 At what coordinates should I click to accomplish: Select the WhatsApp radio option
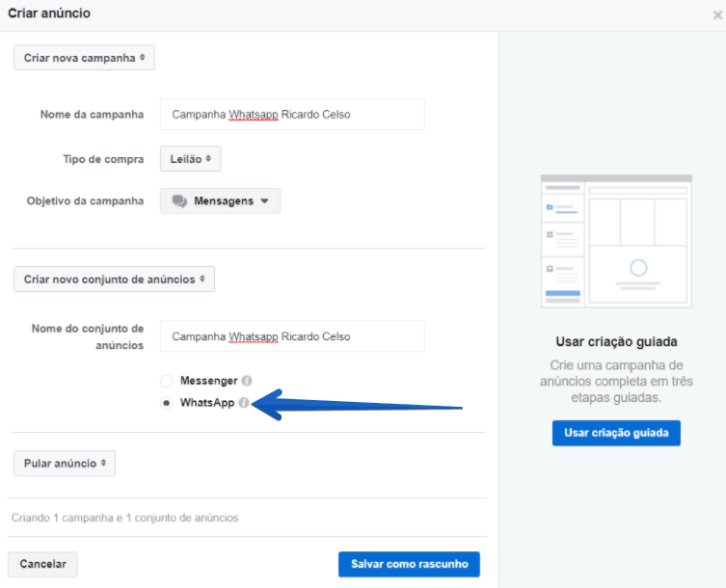tap(166, 403)
